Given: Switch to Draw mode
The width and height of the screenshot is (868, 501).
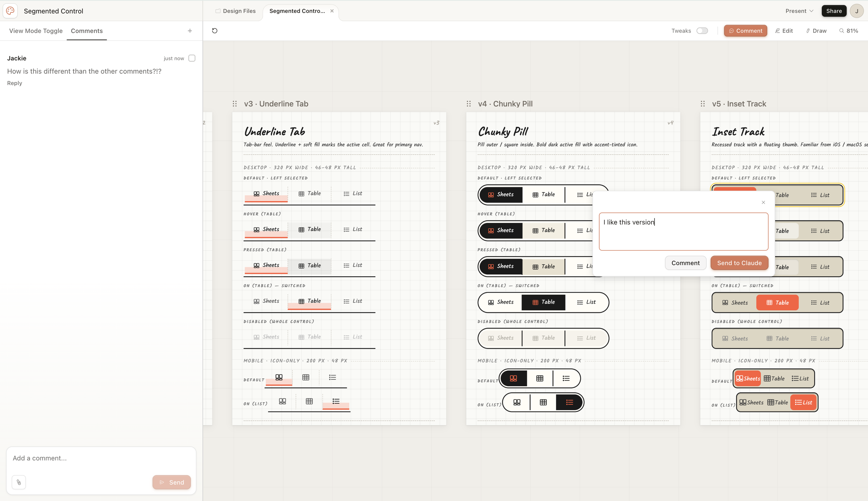Looking at the screenshot, I should [x=816, y=31].
